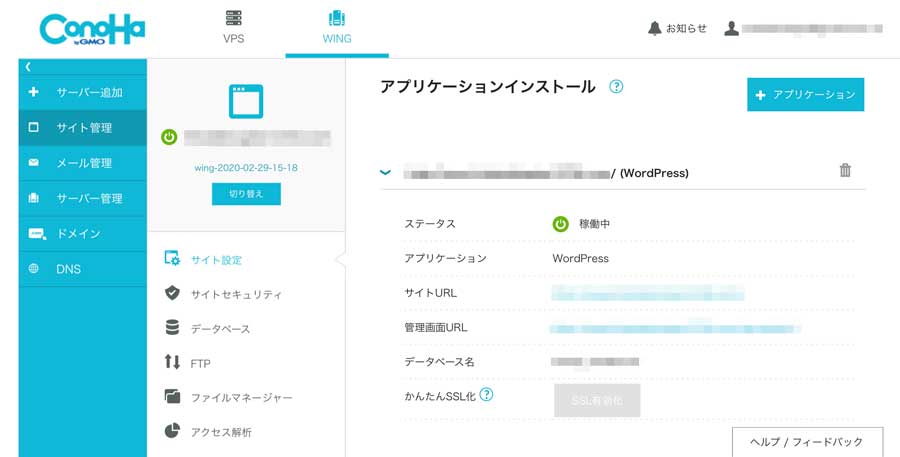Click the folder icon beside ファイルマネージャー
Screen dimensions: 900x457
pyautogui.click(x=172, y=396)
